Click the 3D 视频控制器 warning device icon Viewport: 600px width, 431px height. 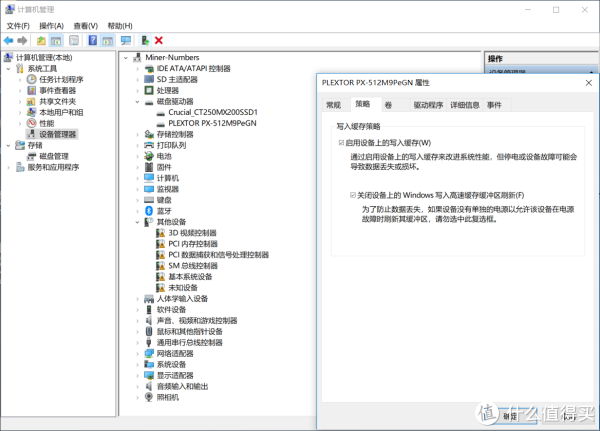(x=161, y=233)
